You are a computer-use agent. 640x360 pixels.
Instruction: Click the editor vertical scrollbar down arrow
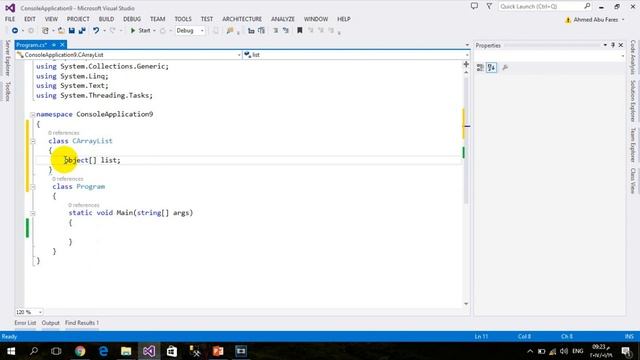(x=466, y=304)
